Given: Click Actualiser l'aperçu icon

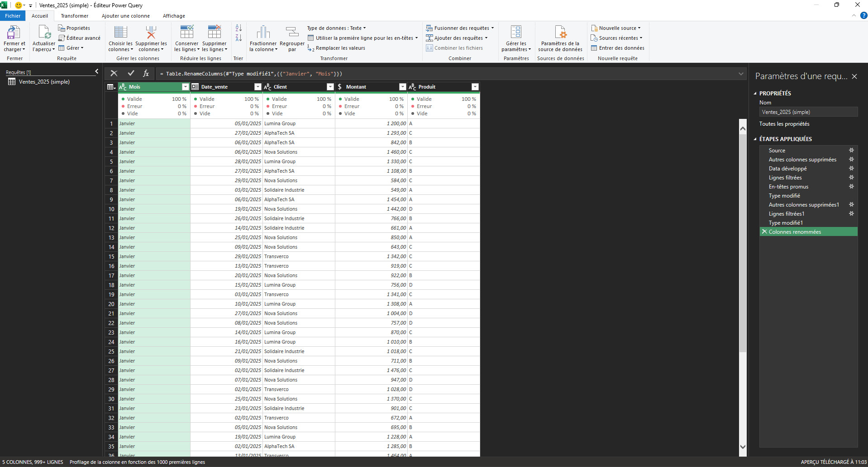Looking at the screenshot, I should click(44, 33).
